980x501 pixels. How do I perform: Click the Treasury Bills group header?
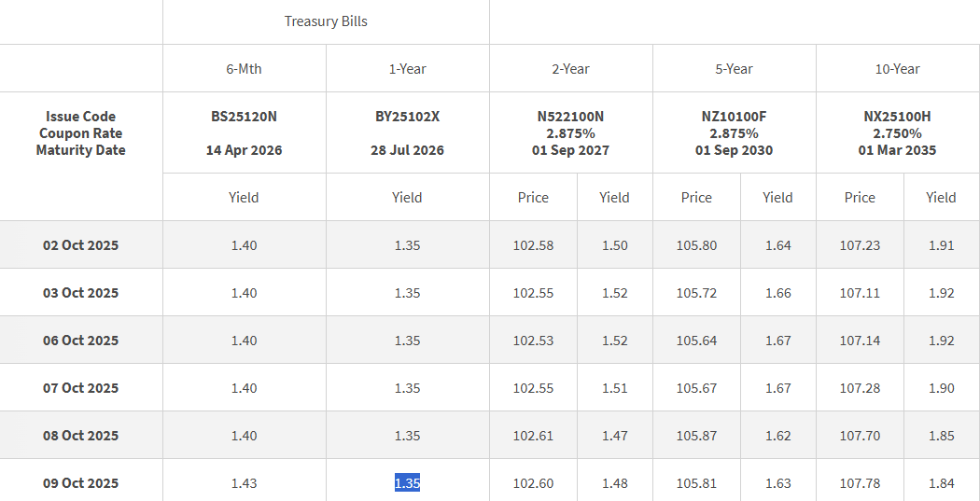click(x=326, y=21)
